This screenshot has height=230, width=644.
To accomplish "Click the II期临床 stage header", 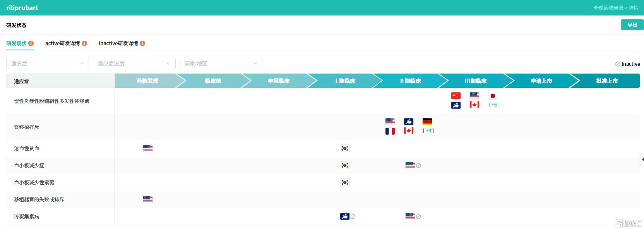I will tap(410, 81).
